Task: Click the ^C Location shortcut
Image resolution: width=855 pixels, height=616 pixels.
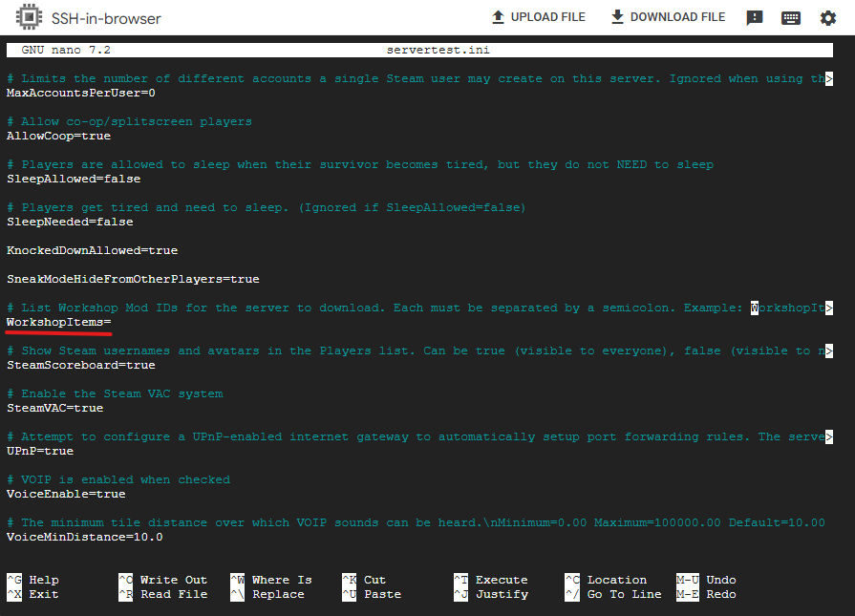Action: tap(606, 580)
